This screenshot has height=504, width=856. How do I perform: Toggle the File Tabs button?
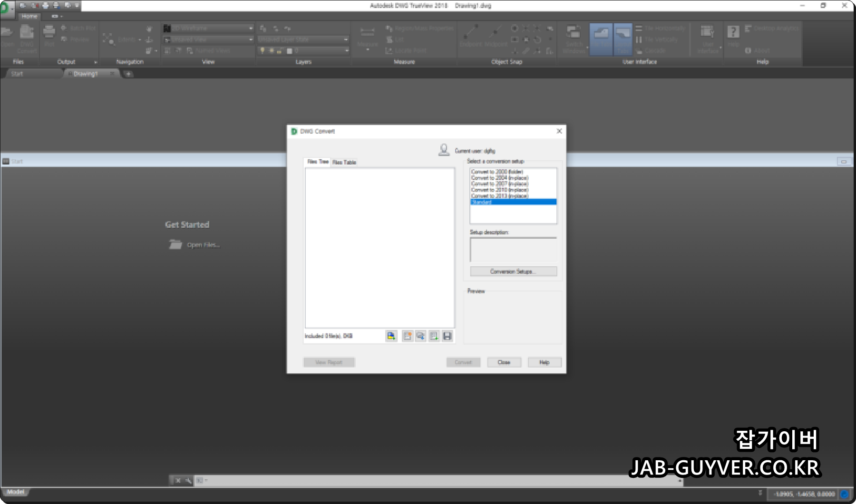[601, 39]
